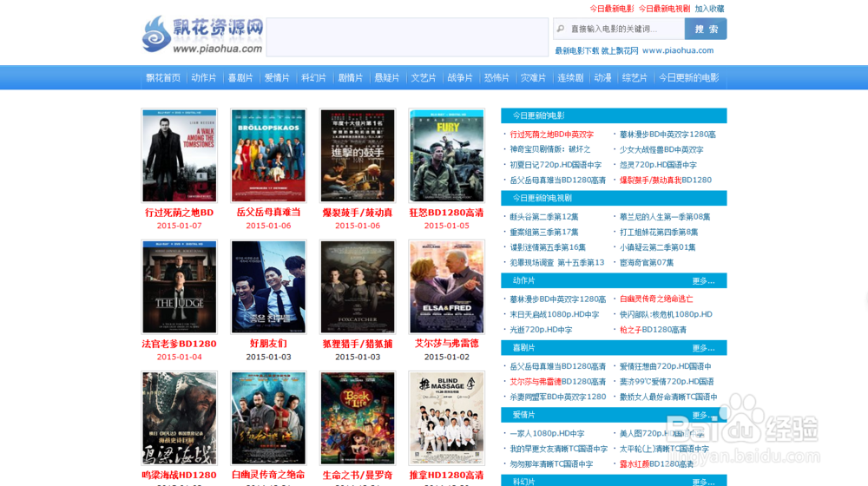Click title 行过死荫之地BD
The image size is (868, 486).
coord(180,213)
